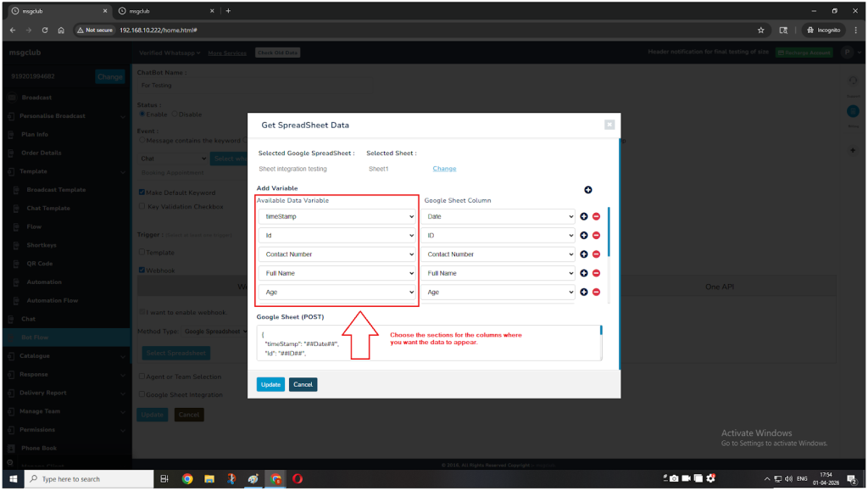Click the Change link for selected sheet

coord(444,169)
